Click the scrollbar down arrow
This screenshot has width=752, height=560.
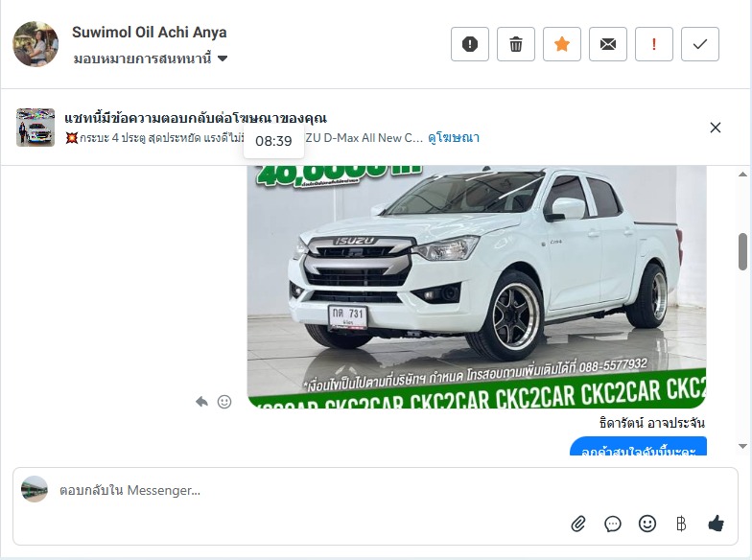pos(742,447)
